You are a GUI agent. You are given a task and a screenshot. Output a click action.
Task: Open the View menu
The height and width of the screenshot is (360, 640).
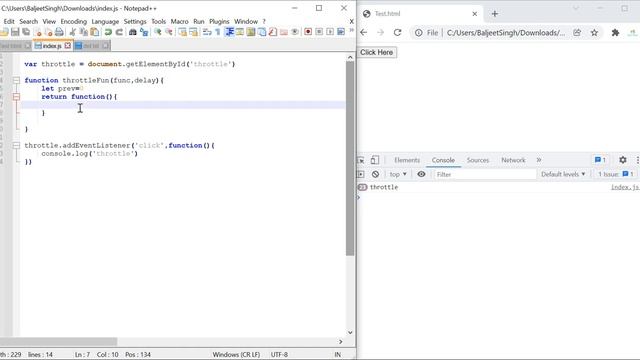pos(49,21)
